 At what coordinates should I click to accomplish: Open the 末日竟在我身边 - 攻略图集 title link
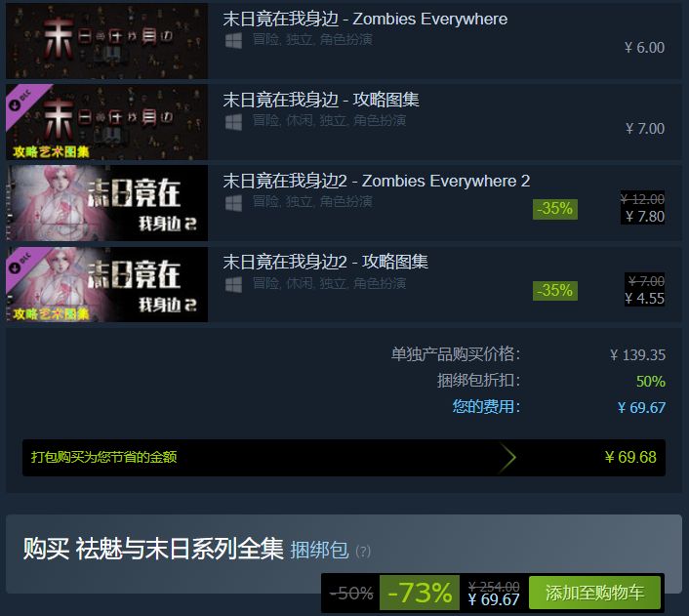pos(321,100)
